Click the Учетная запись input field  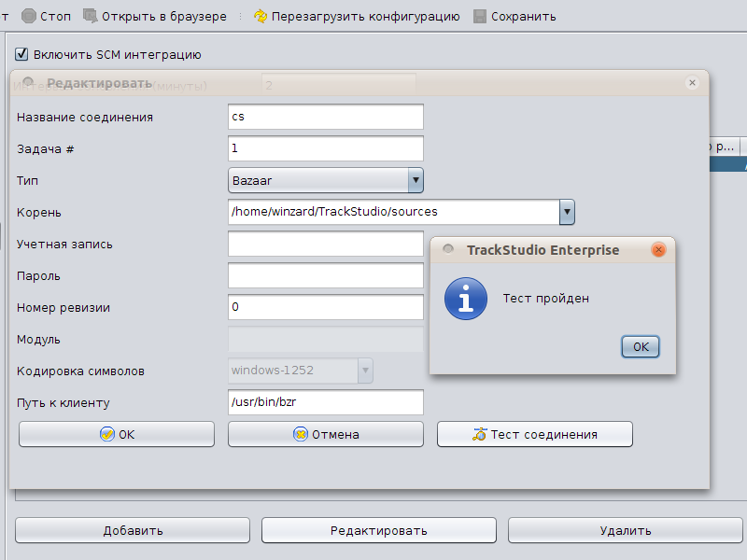pos(326,244)
